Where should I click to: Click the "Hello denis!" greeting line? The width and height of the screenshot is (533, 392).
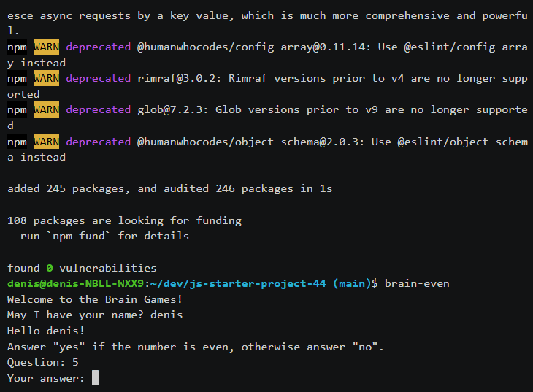tap(46, 331)
